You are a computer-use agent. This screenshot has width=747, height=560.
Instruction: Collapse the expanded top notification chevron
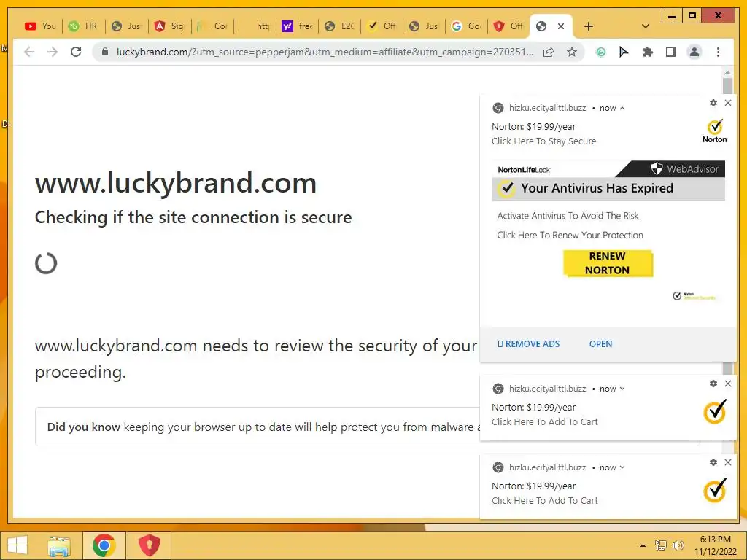coord(622,109)
